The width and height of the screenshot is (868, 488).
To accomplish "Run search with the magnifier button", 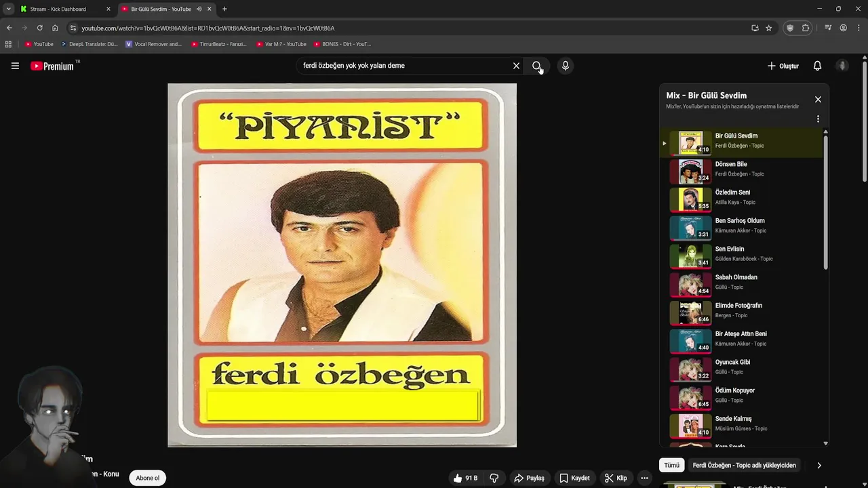I will pos(537,66).
